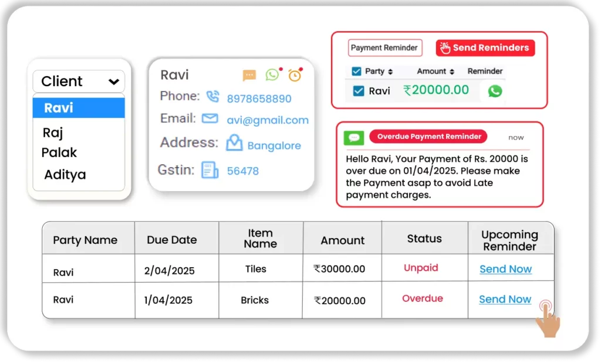Sort by the Party column arrows

[x=391, y=72]
